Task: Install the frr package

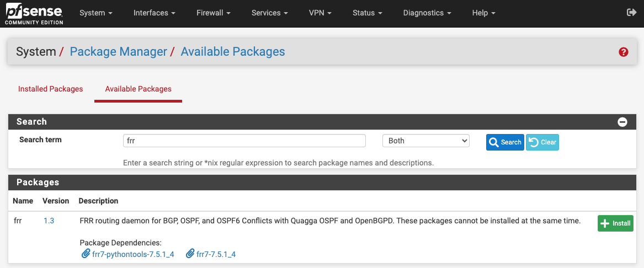Action: (615, 223)
